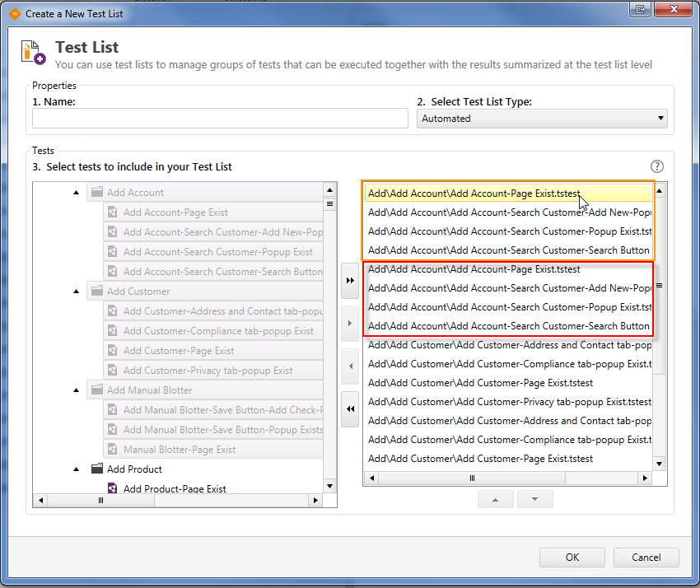Move selected test down in list

534,499
